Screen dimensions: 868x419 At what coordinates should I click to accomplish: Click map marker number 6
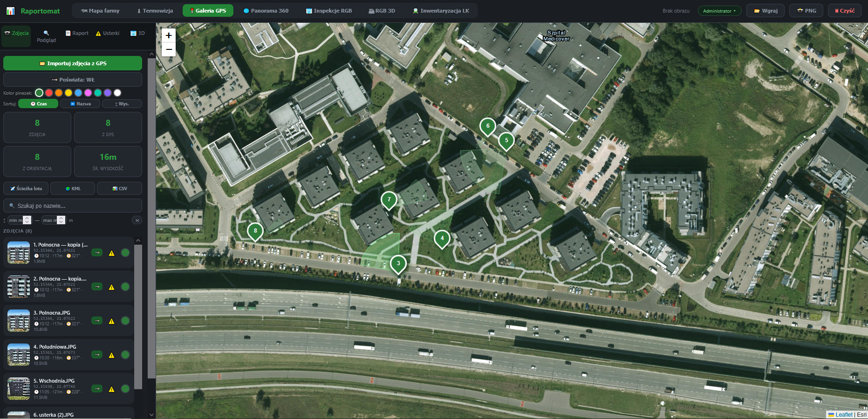tap(488, 126)
